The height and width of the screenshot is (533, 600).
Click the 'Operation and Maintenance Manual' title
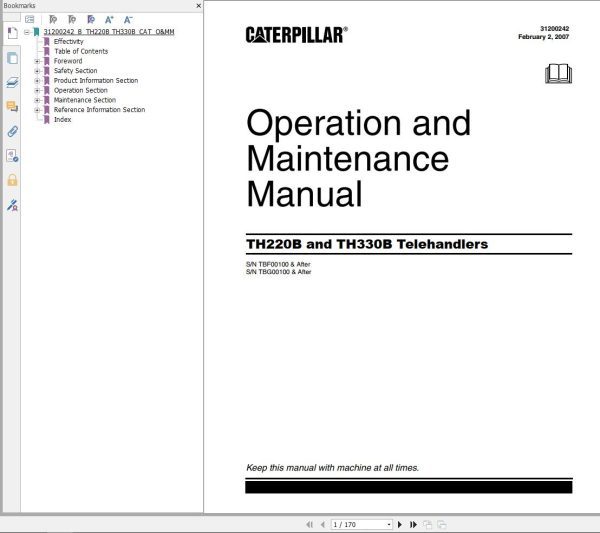[359, 158]
